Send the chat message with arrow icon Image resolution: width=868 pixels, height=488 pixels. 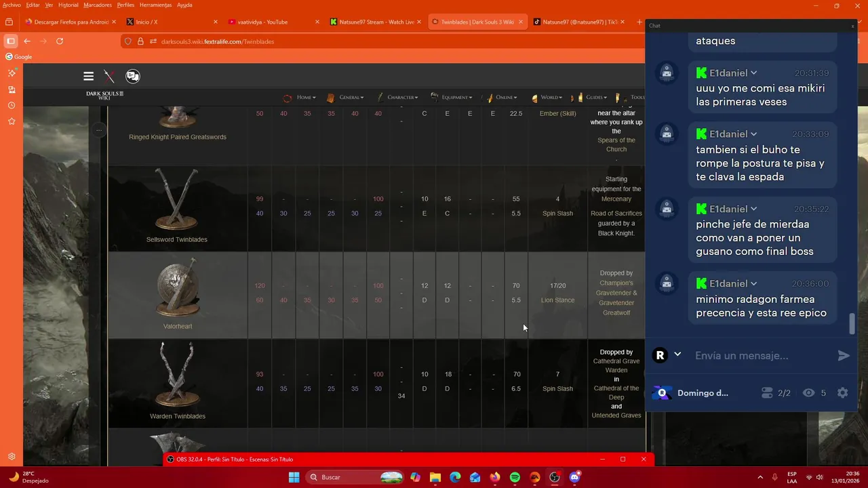[844, 355]
